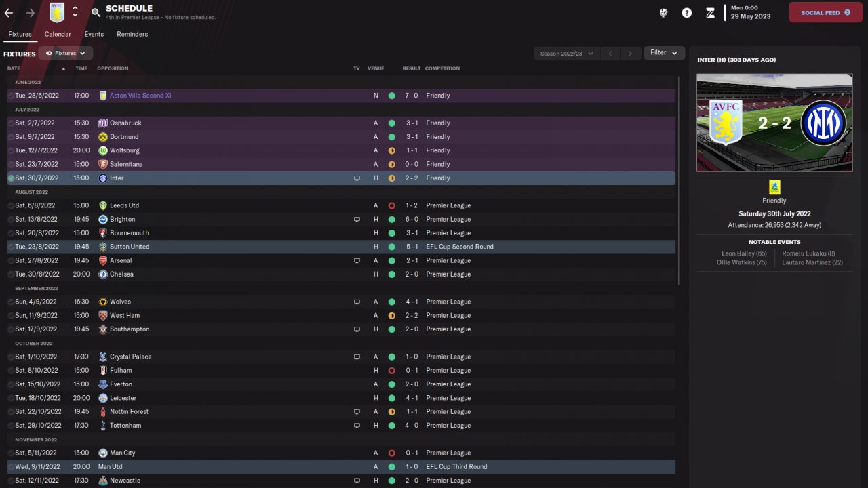Toggle selection circle for the Inter fixture row
The width and height of the screenshot is (868, 488).
tap(11, 178)
